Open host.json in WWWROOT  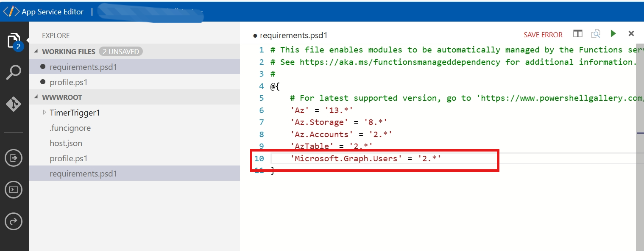(66, 143)
